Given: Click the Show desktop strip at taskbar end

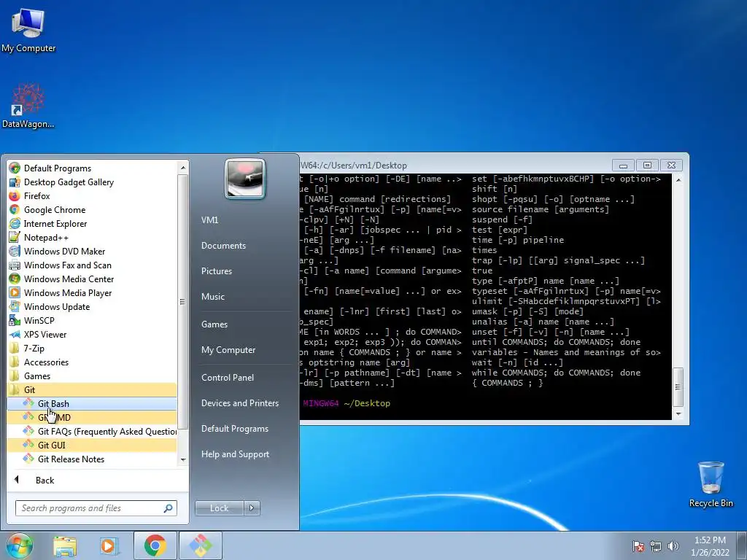Looking at the screenshot, I should click(x=743, y=545).
